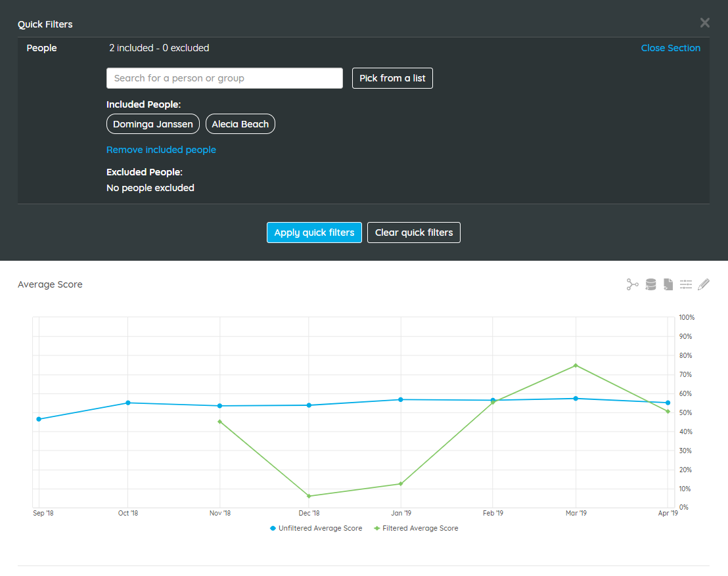This screenshot has height=576, width=728.
Task: Click the Jan '19 filtered data point
Action: pyautogui.click(x=401, y=484)
